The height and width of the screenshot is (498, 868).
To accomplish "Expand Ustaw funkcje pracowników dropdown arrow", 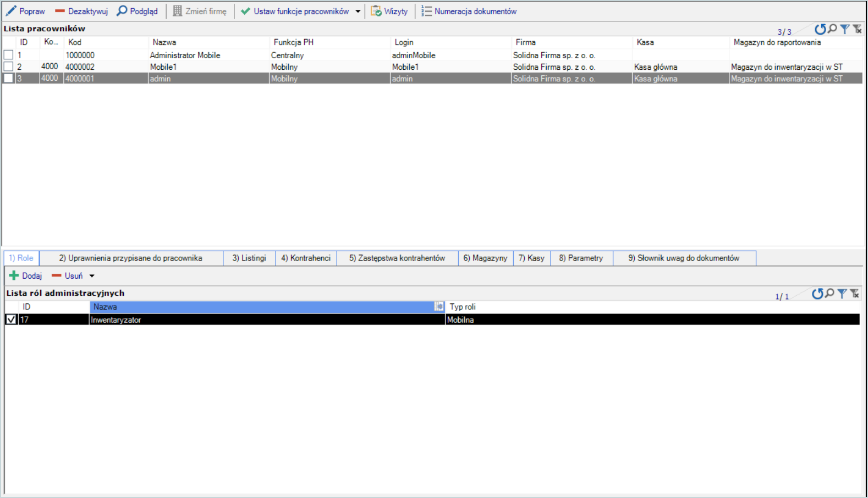I will pos(358,11).
